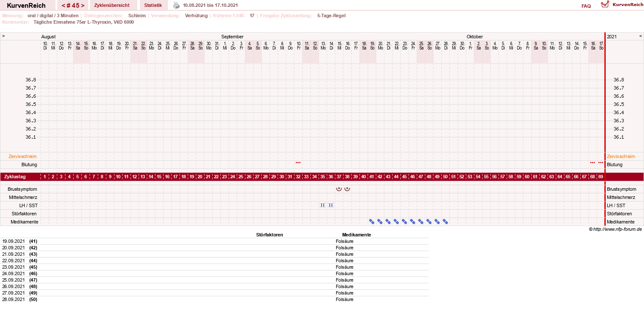Click the red bleeding dots on cycle day 69
This screenshot has width=644, height=329.
coord(601,163)
